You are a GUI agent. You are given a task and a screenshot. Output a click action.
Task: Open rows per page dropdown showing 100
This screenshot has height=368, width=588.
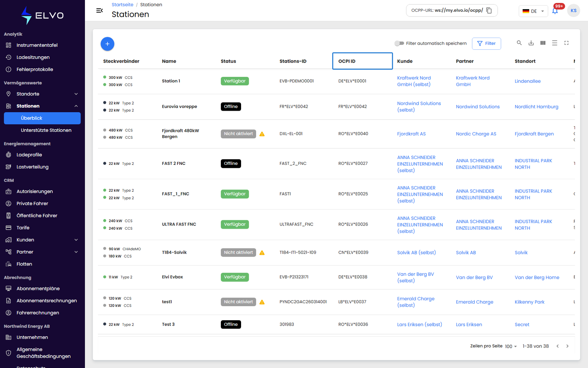click(x=511, y=346)
